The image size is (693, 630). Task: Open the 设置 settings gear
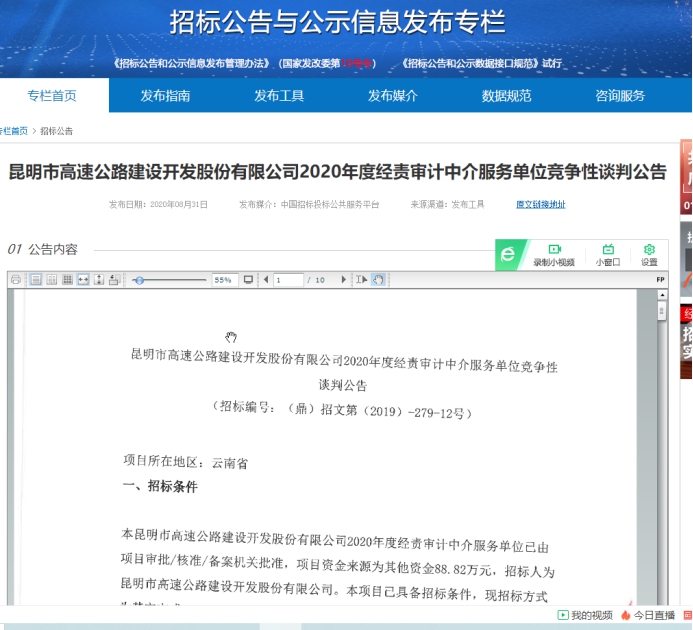click(649, 255)
